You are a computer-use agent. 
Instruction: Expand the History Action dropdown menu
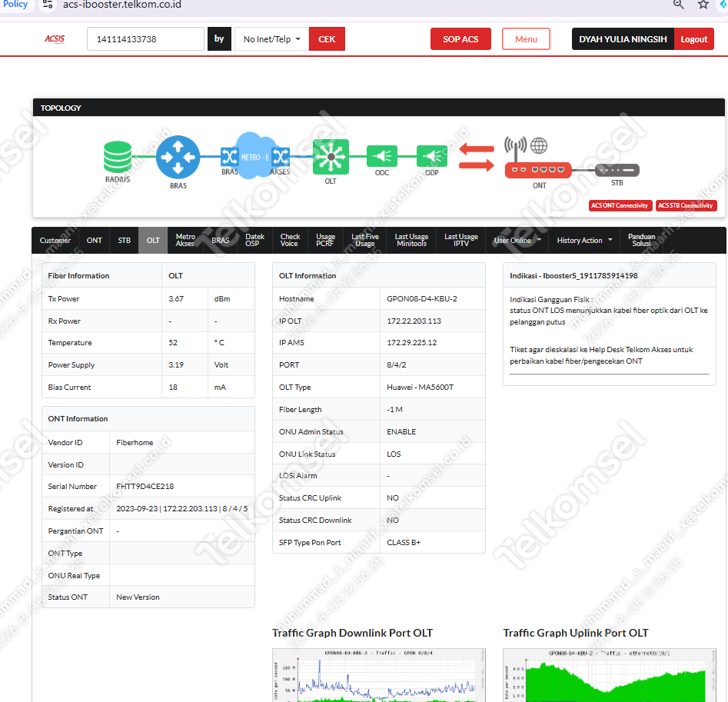coord(584,241)
